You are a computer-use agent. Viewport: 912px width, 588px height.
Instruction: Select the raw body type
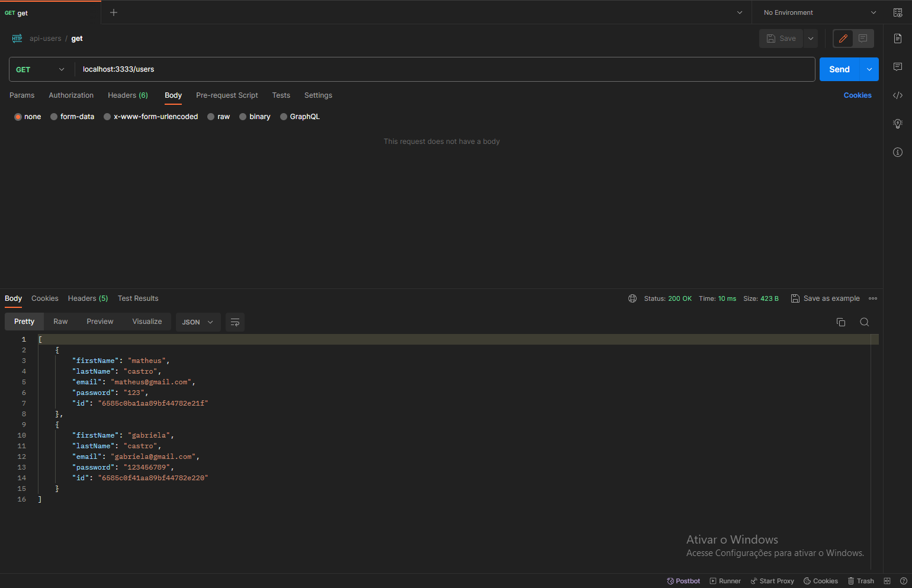click(219, 117)
